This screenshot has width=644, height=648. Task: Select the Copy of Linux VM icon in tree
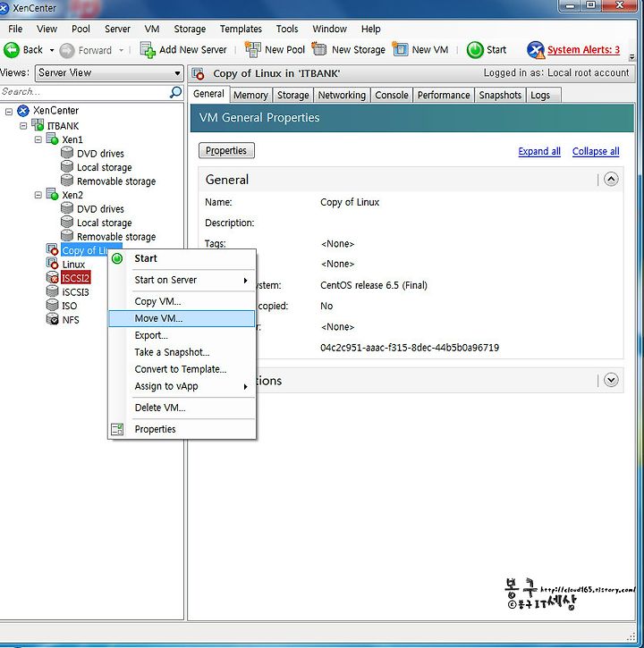(53, 249)
